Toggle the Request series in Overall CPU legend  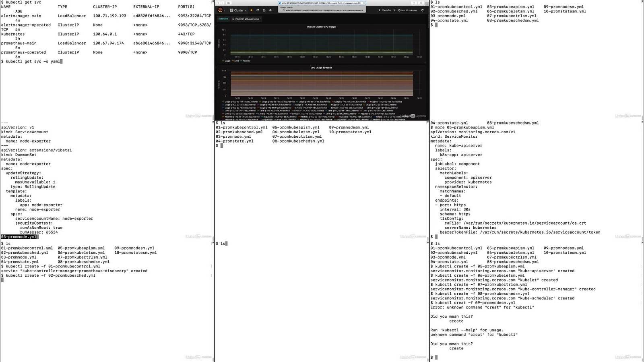[x=246, y=61]
